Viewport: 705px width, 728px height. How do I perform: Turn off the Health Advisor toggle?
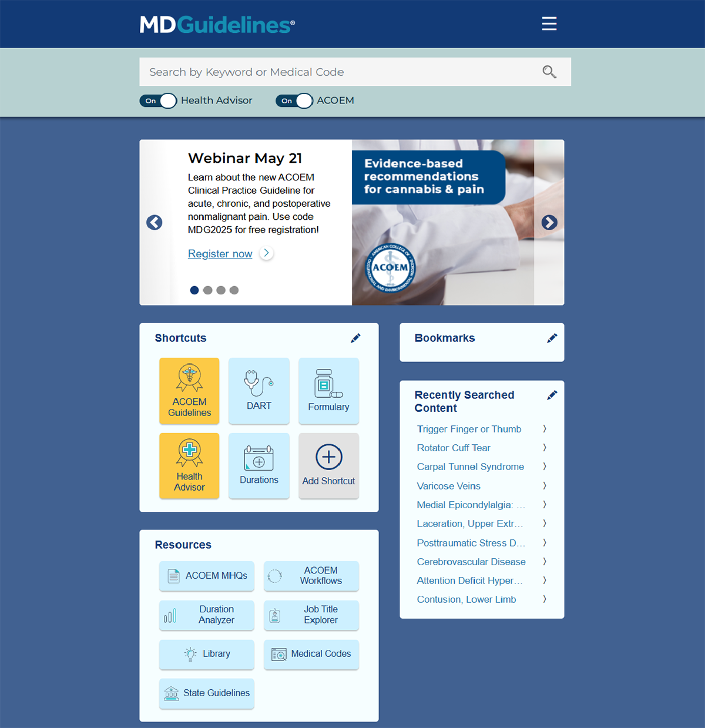coord(157,100)
